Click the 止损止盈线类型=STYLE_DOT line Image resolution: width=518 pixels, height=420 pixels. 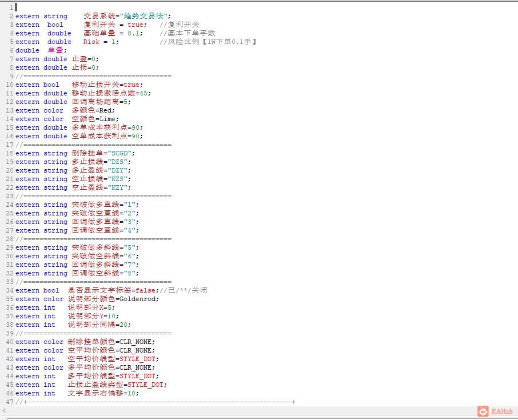91,385
